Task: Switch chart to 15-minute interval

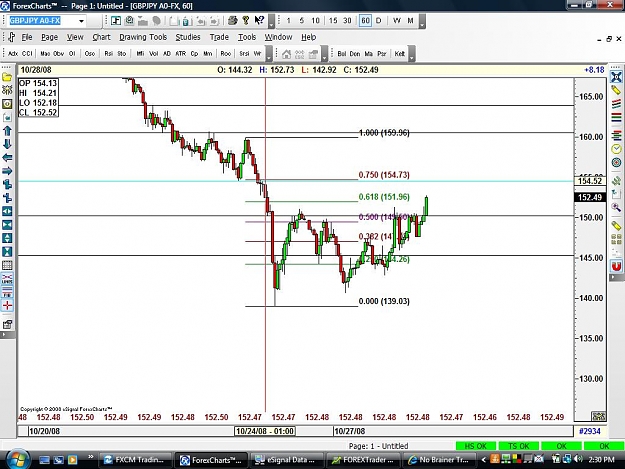Action: click(x=333, y=21)
